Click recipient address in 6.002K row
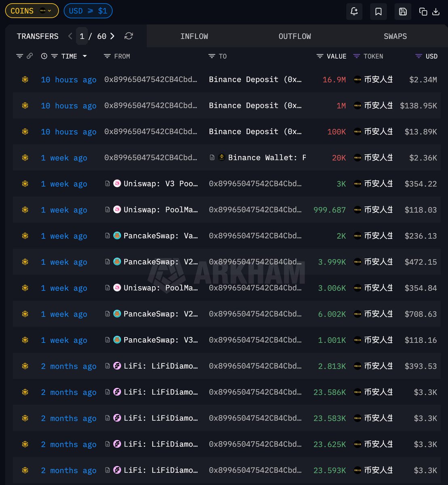The image size is (448, 485). pyautogui.click(x=255, y=314)
